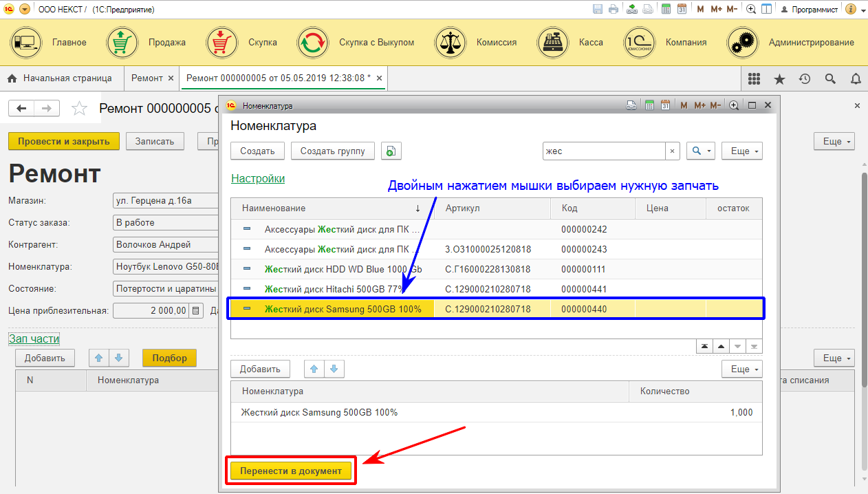Add Ремонт document to favorites star
This screenshot has width=868, height=494.
(x=80, y=108)
